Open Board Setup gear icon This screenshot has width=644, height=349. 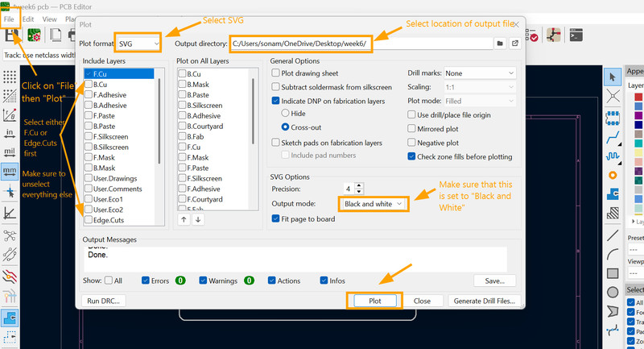pyautogui.click(x=34, y=35)
